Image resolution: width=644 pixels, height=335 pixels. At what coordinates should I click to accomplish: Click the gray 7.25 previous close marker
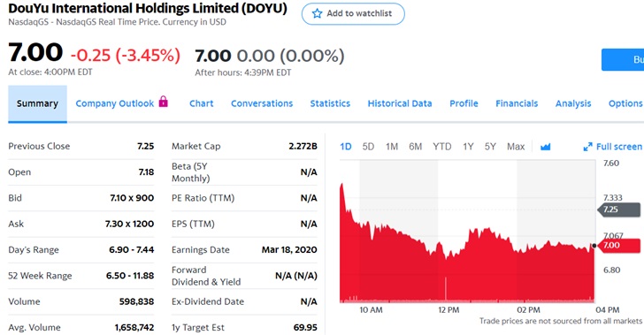click(618, 209)
